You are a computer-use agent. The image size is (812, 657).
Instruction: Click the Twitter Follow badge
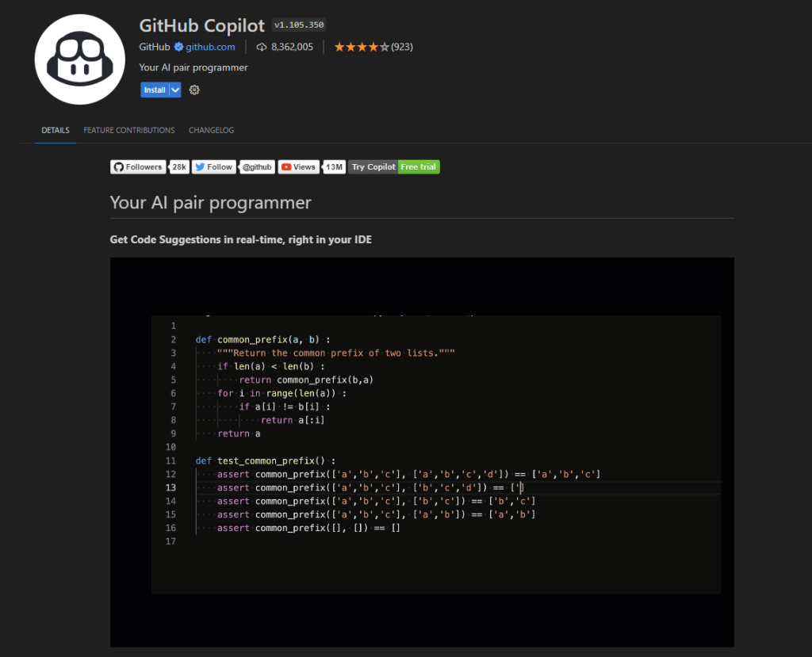point(214,167)
